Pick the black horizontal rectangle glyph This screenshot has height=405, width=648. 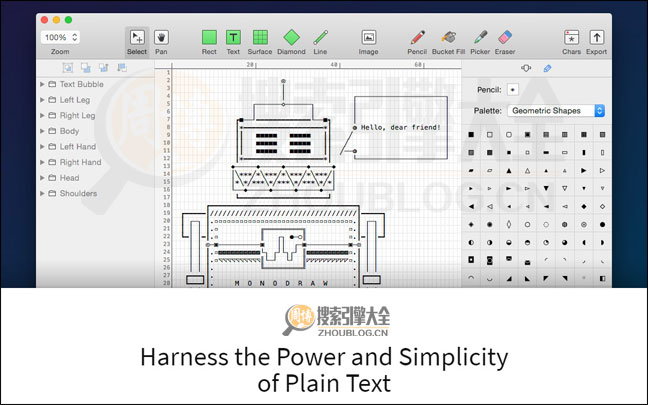pos(546,152)
